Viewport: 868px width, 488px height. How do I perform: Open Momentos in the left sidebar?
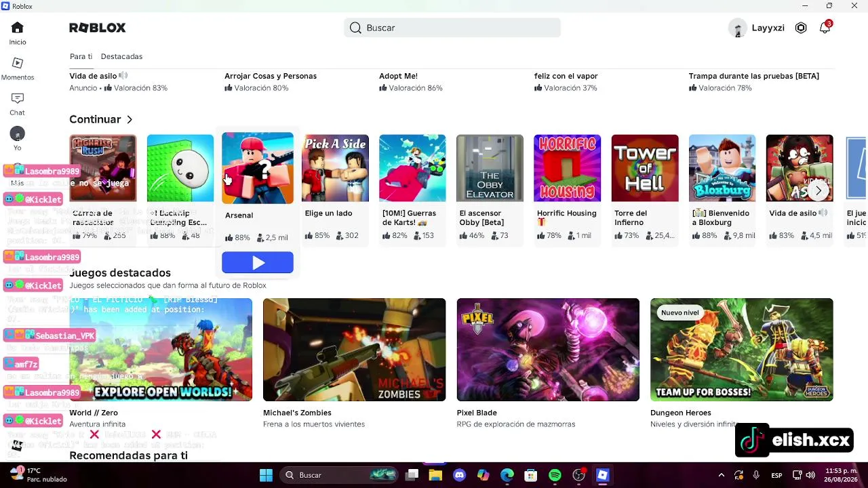point(18,68)
